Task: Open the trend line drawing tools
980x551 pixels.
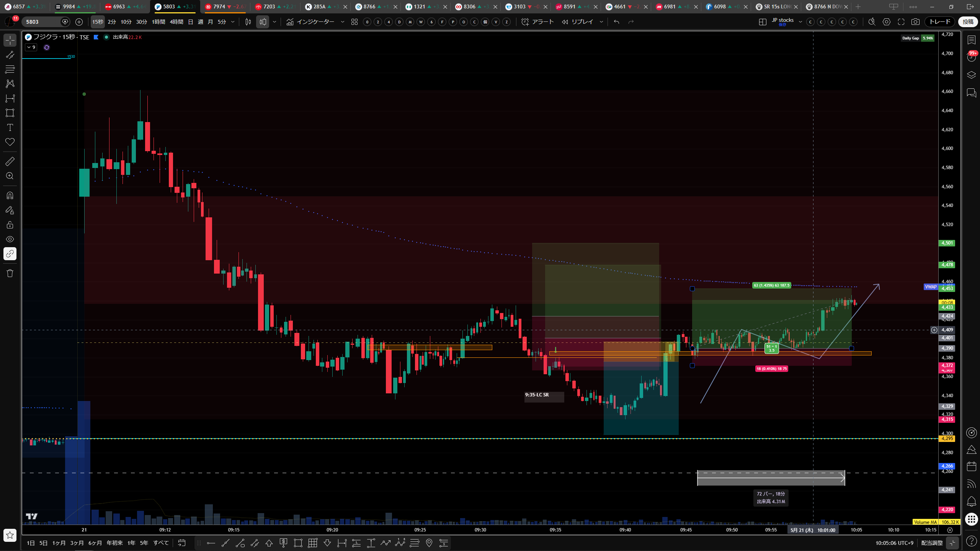Action: tap(10, 55)
